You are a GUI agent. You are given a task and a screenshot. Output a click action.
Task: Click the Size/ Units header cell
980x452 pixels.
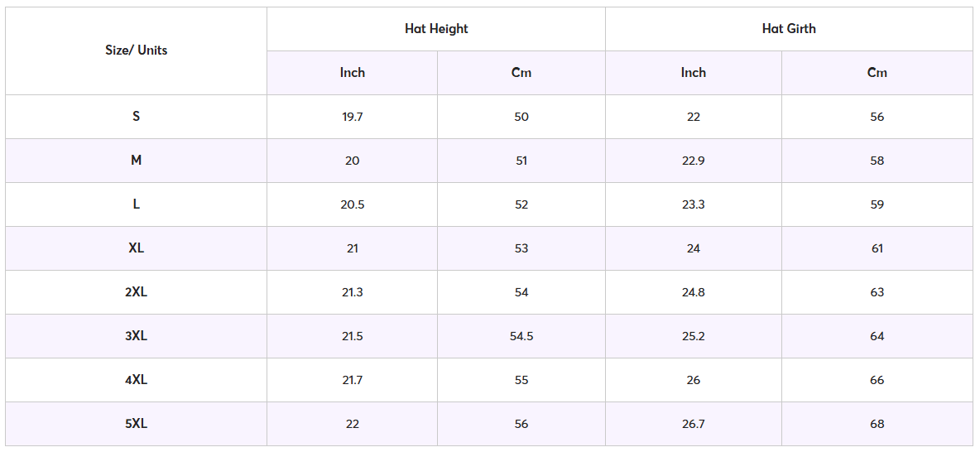[137, 50]
